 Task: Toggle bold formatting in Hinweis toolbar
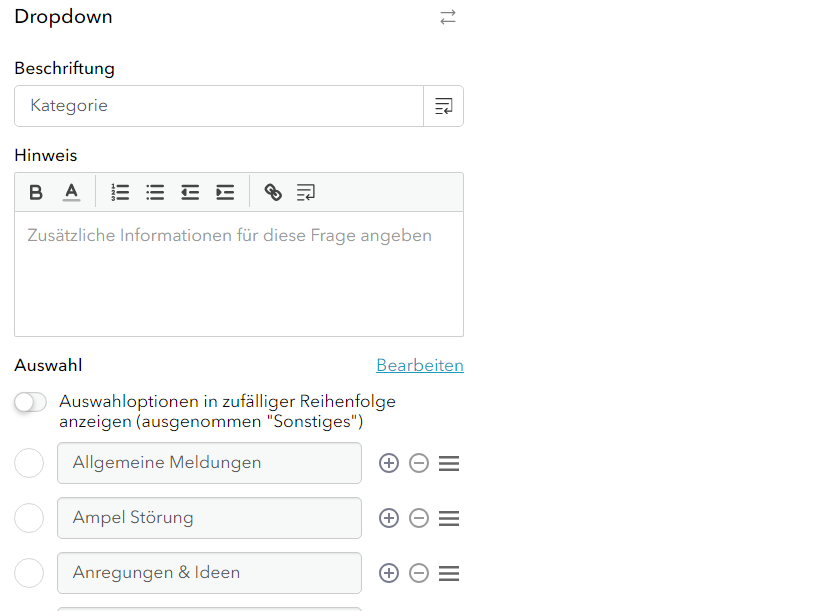(x=36, y=192)
